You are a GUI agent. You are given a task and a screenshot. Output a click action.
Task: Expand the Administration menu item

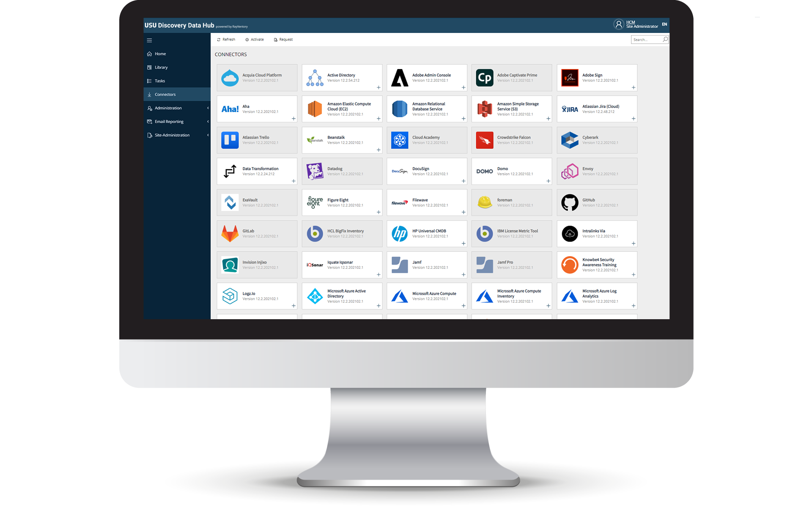point(208,108)
